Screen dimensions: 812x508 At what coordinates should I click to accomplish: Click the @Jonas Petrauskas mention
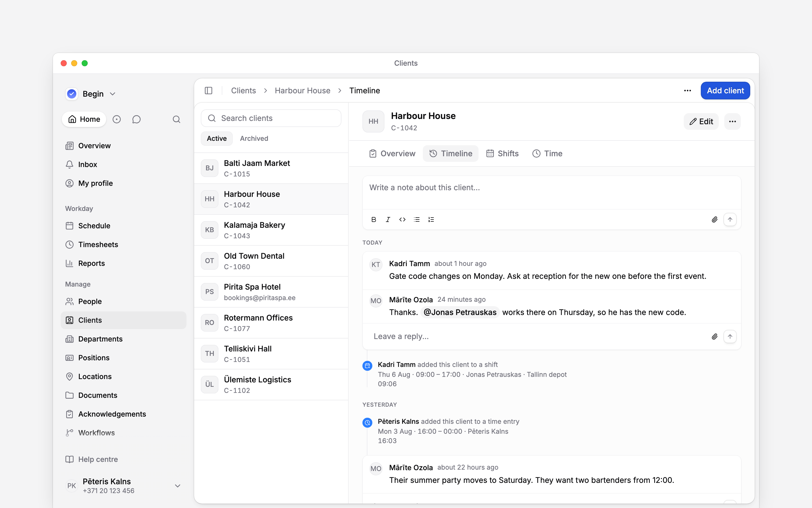[x=460, y=313]
